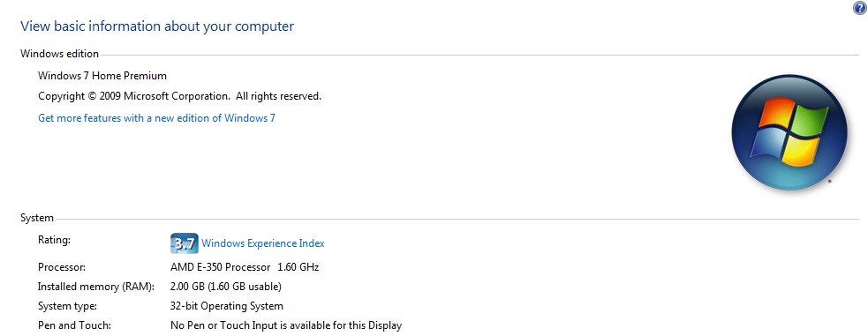Click the Microsoft Corporation copyright line
868x336 pixels.
180,96
